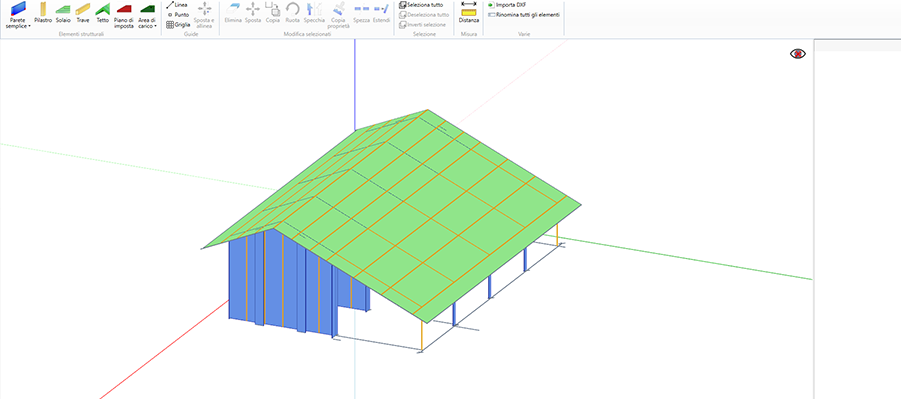Measure with the Distanza tool

click(469, 13)
